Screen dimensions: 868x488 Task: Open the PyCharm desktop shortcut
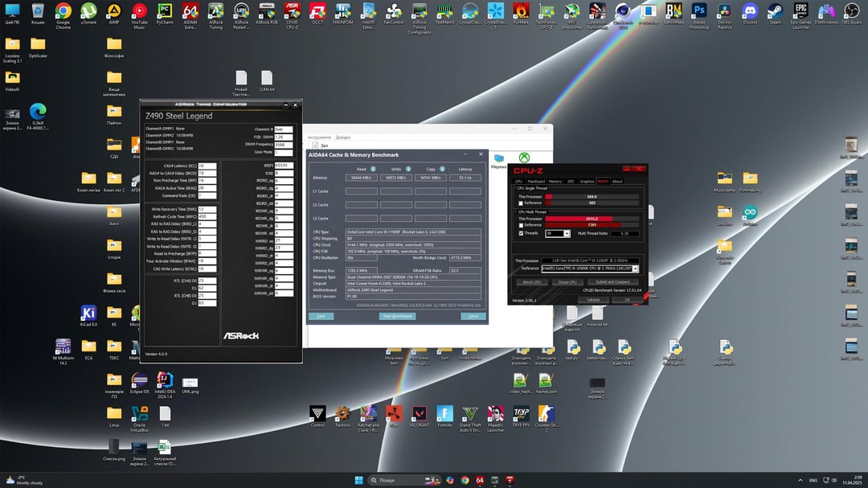pos(165,14)
